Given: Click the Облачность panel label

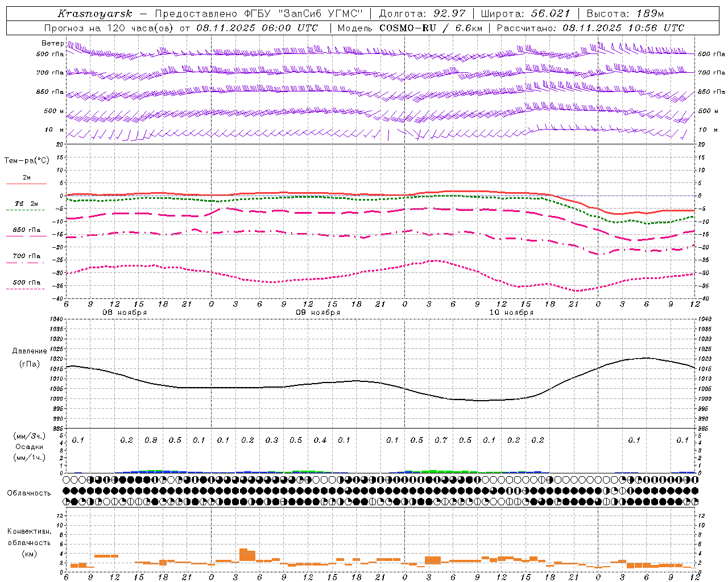Looking at the screenshot, I should tap(29, 493).
